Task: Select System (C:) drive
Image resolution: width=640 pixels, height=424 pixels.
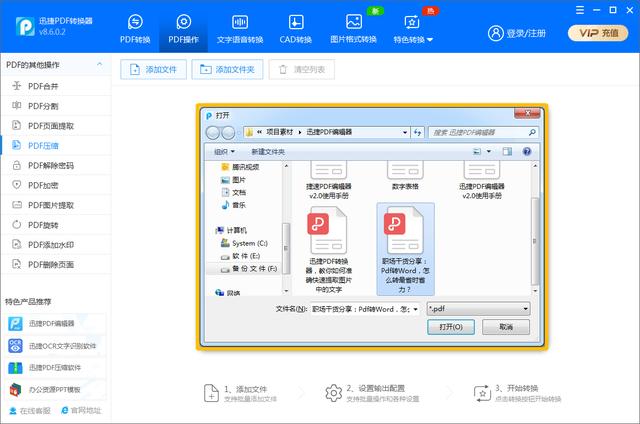Action: coord(244,243)
